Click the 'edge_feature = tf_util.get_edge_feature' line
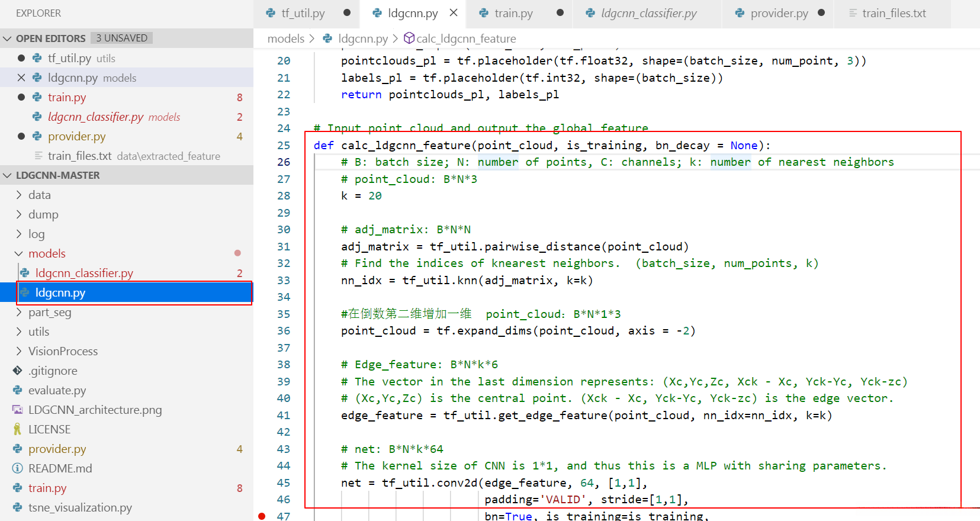Viewport: 980px width, 521px height. tap(587, 415)
